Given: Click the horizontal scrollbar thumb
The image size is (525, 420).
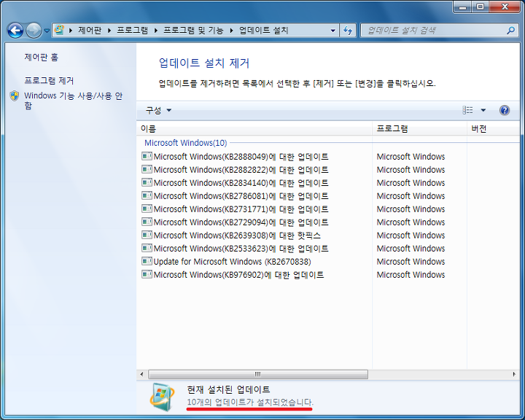Looking at the screenshot, I should tap(258, 374).
